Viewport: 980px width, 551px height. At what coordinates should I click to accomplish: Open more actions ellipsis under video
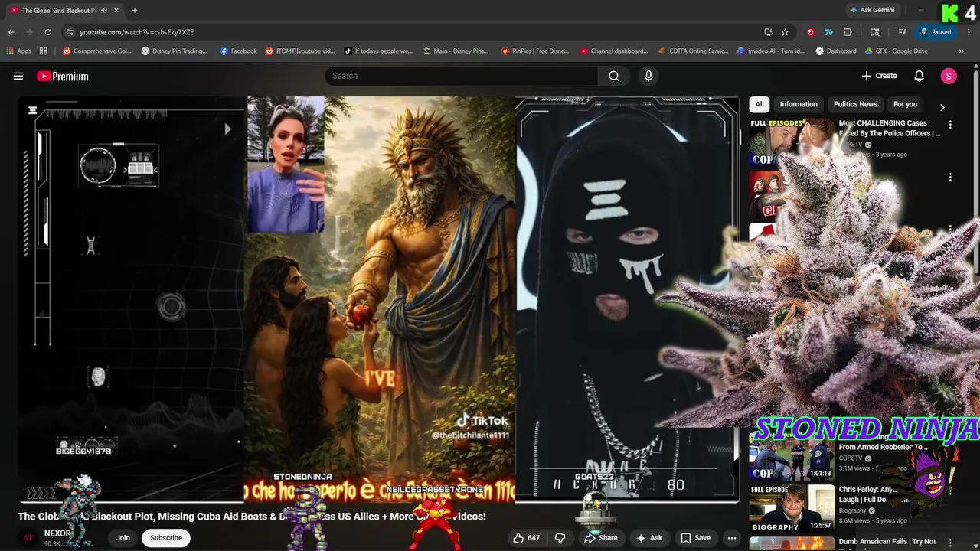(732, 538)
